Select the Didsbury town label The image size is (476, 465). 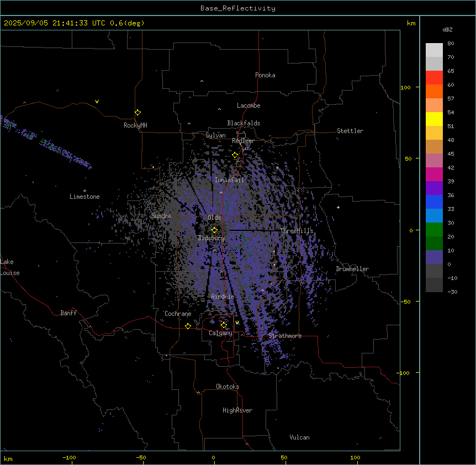click(x=211, y=238)
